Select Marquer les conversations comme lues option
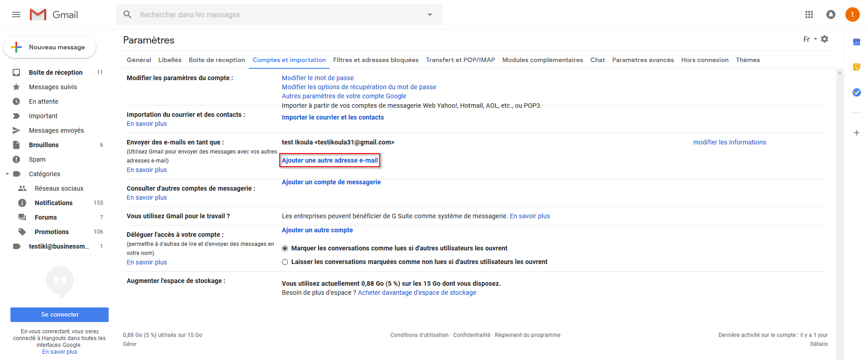The height and width of the screenshot is (360, 868). coord(285,248)
